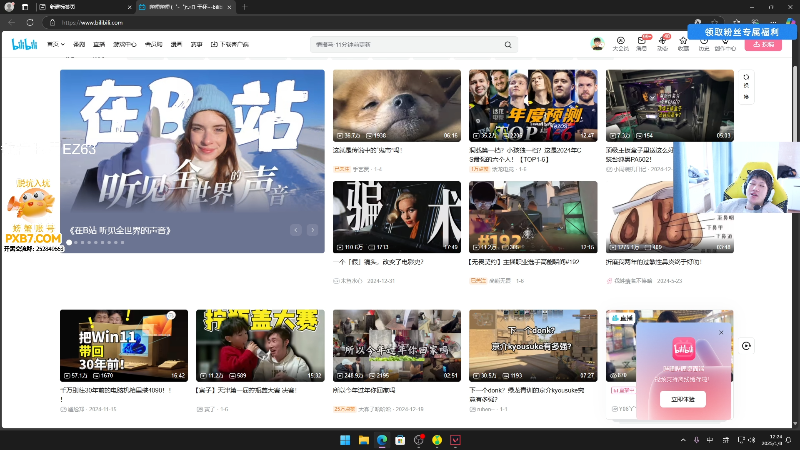800x450 pixels.
Task: Click the 换一换 refresh recommendations icon
Action: [746, 87]
